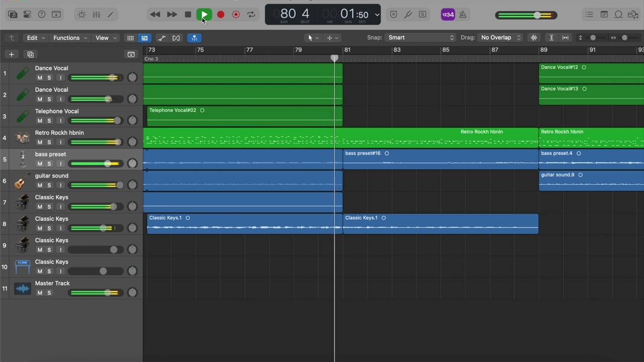644x362 pixels.
Task: Toggle the Replace mode button
Action: [393, 15]
